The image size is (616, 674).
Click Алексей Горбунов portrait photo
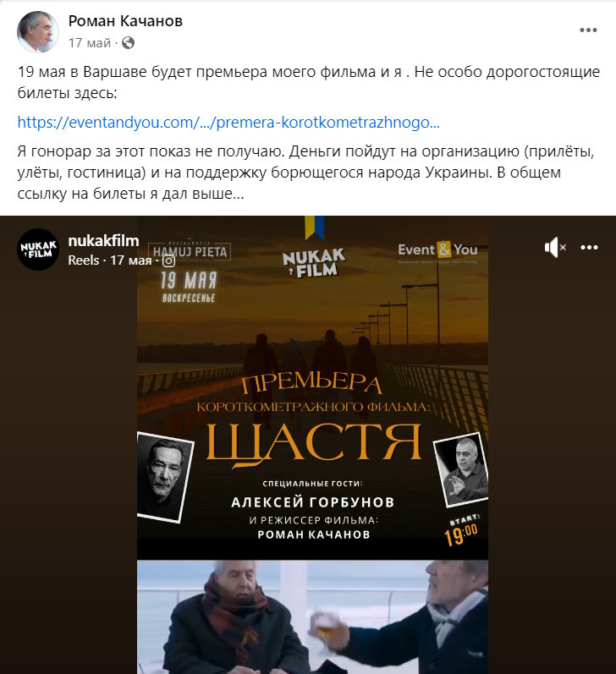tap(165, 477)
